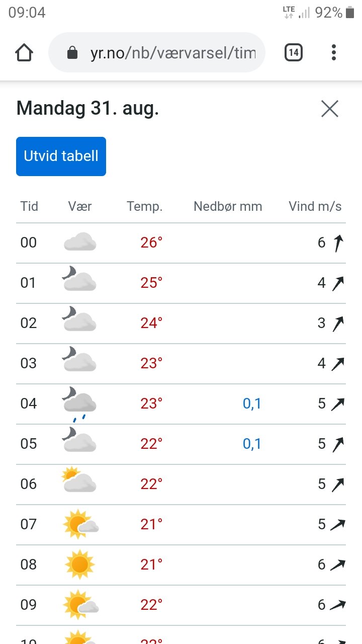The height and width of the screenshot is (644, 362).
Task: Select the hour 06 forecast row
Action: pyautogui.click(x=181, y=484)
